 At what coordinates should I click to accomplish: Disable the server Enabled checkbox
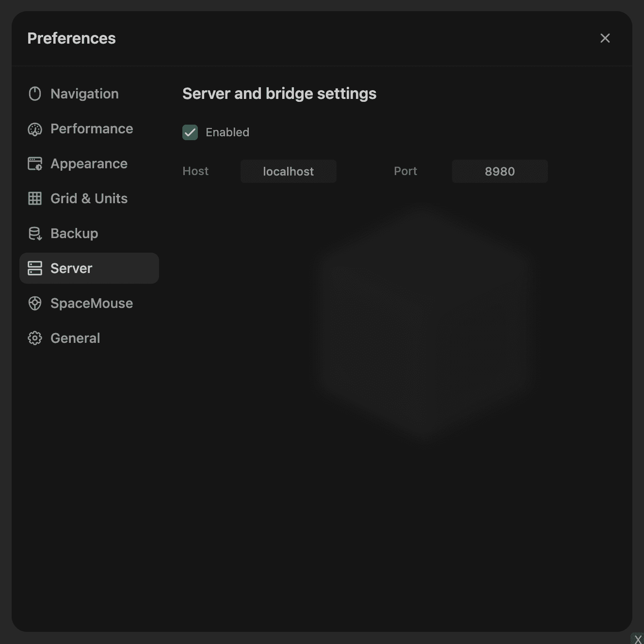[190, 132]
